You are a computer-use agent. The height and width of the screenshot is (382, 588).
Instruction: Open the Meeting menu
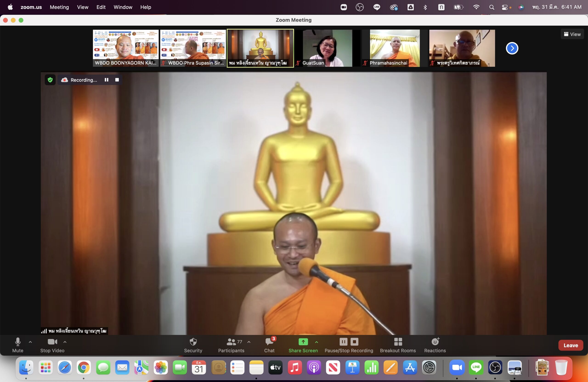59,7
